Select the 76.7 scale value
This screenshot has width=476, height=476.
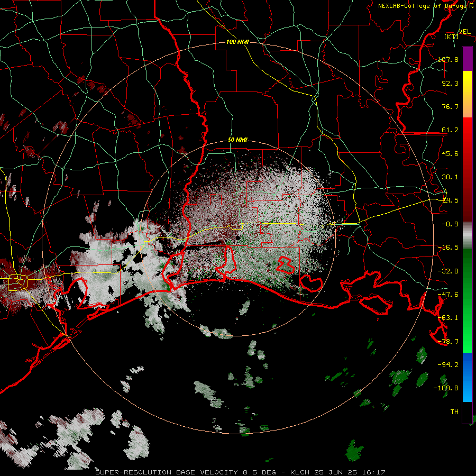[x=450, y=106]
